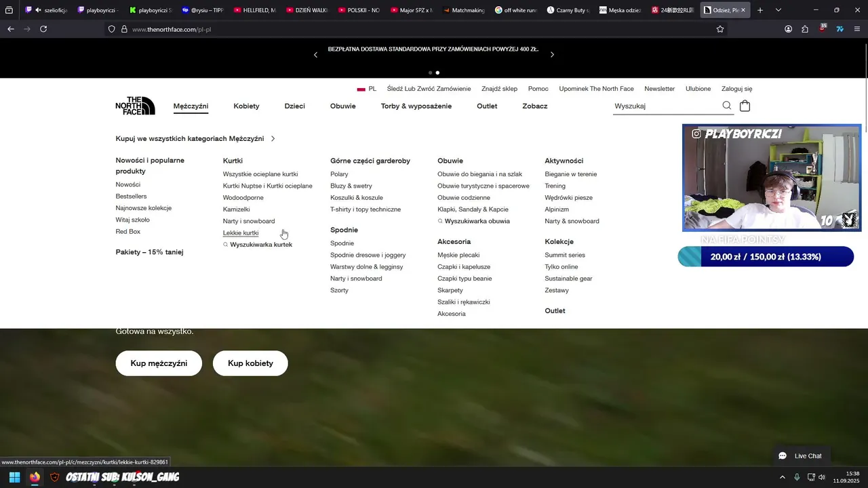Click Kup kobiety button
The width and height of the screenshot is (868, 488).
pos(250,363)
